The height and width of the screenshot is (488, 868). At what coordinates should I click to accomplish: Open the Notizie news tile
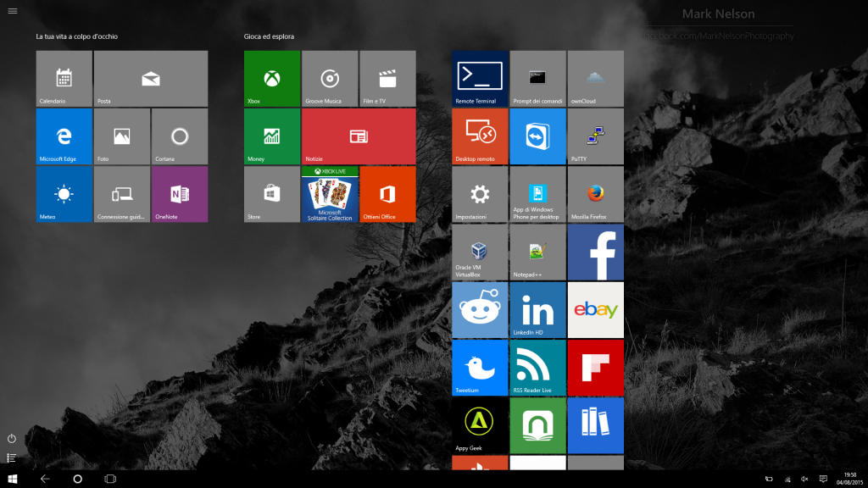pyautogui.click(x=359, y=136)
